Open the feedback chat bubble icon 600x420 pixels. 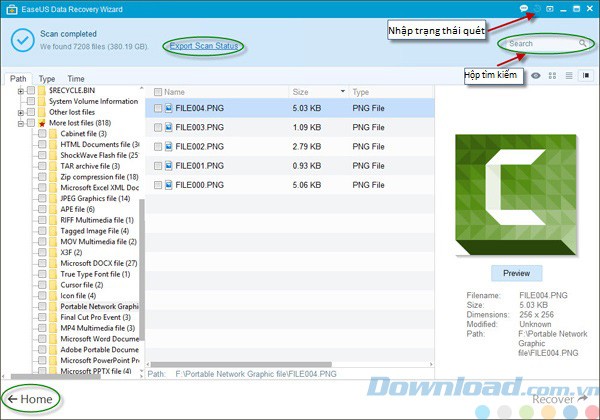(x=524, y=8)
